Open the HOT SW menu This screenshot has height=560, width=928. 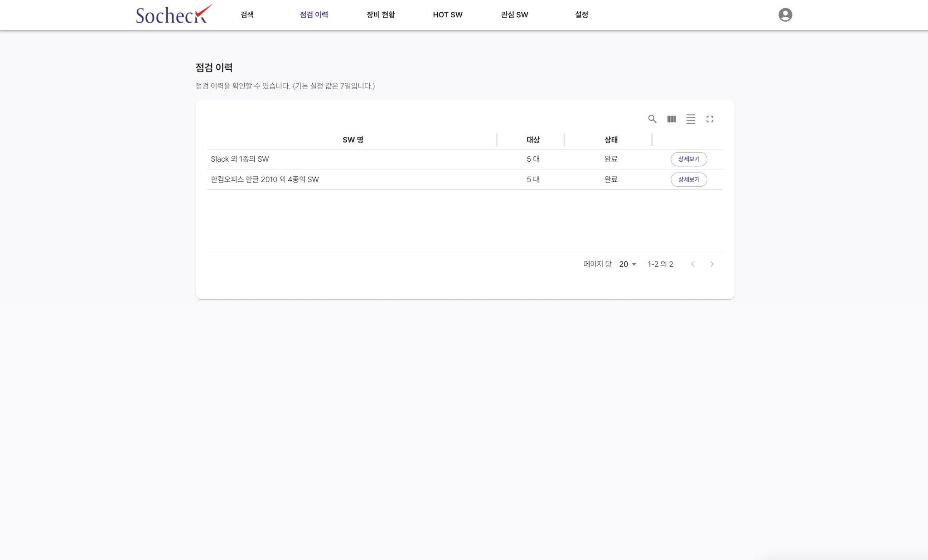447,15
